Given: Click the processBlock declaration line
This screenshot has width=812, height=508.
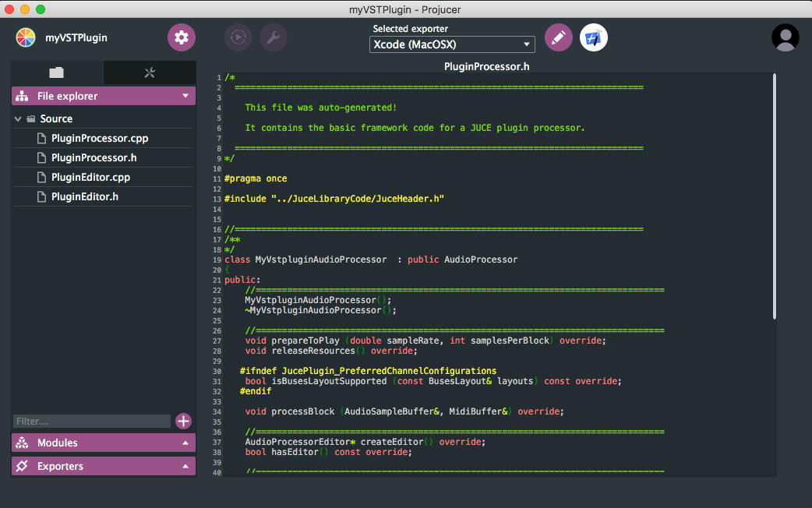Looking at the screenshot, I should (404, 411).
